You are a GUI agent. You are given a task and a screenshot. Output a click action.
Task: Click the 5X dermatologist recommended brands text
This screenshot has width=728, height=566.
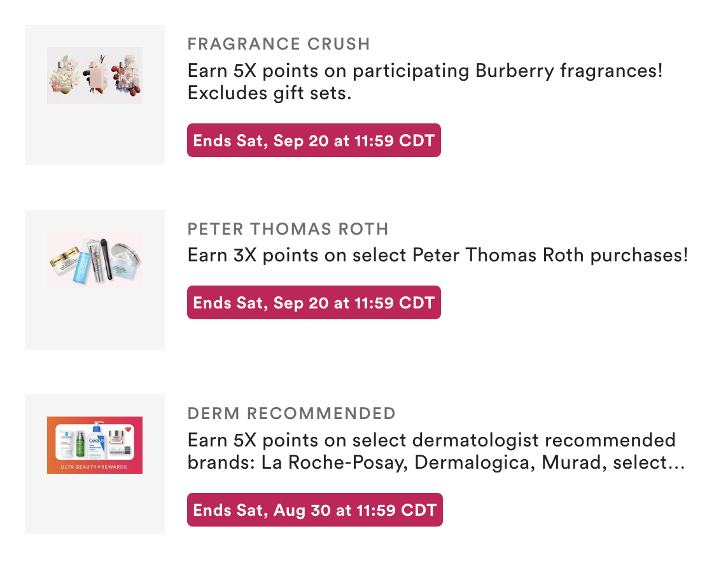click(x=431, y=440)
